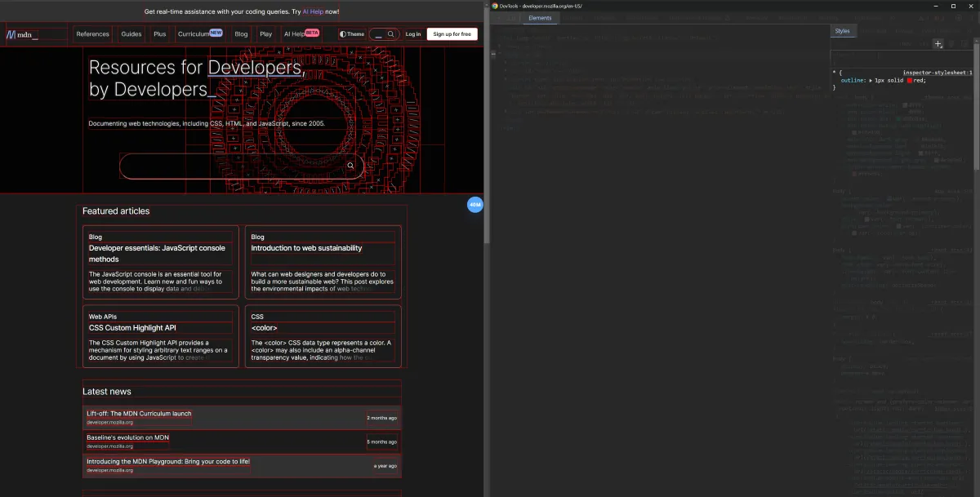Open the red color swatch picker
This screenshot has height=497, width=980.
click(x=911, y=81)
